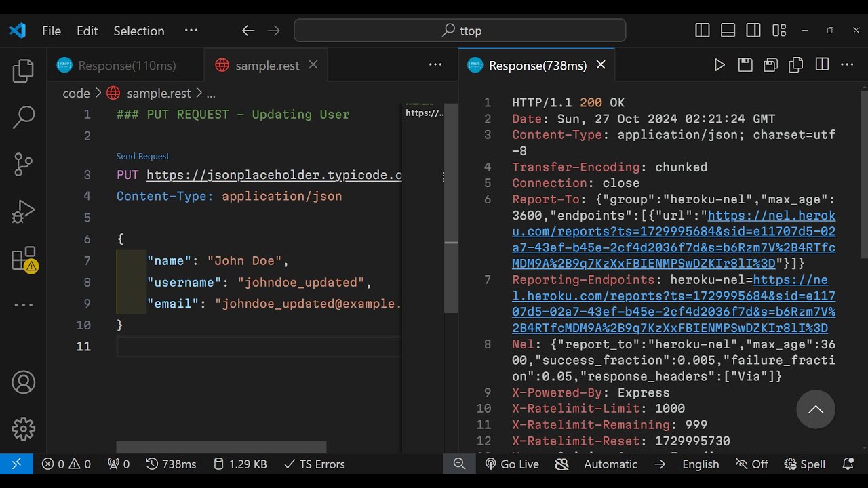868x488 pixels.
Task: Close the Response(738ms) tab
Action: coord(601,65)
